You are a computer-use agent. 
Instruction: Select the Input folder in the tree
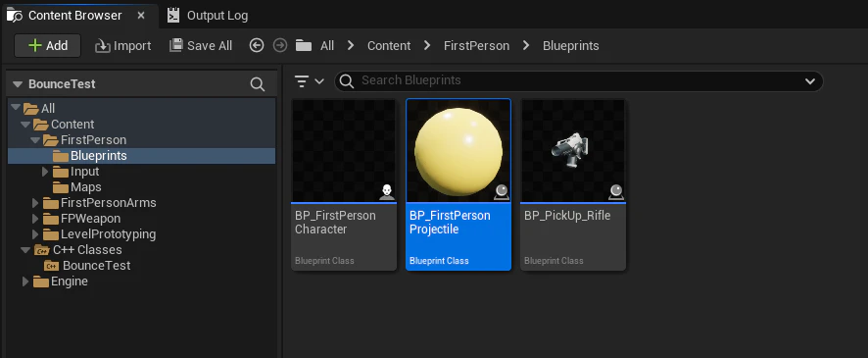point(84,172)
